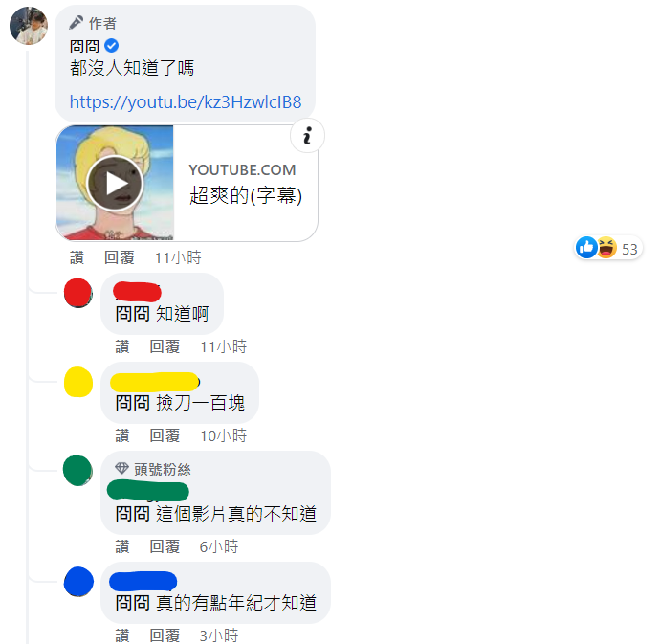
Task: Click the red commenter avatar
Action: tap(78, 293)
